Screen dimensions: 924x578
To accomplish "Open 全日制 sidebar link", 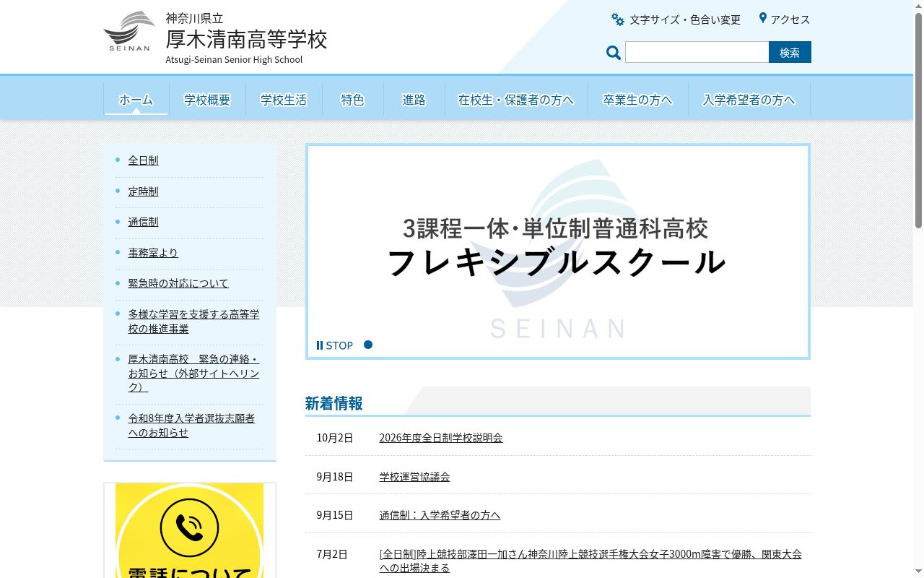I will tap(143, 160).
